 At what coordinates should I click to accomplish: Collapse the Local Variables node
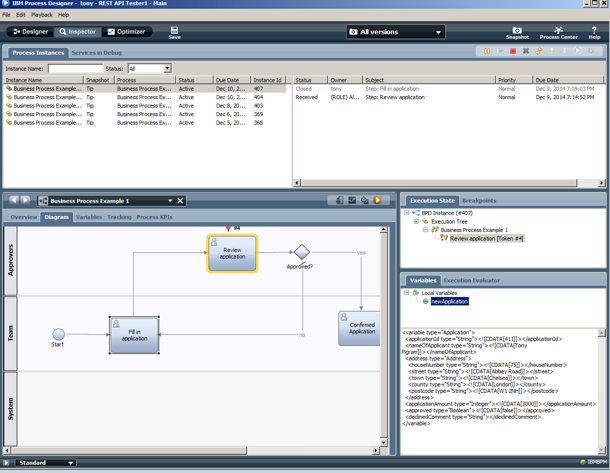[406, 293]
